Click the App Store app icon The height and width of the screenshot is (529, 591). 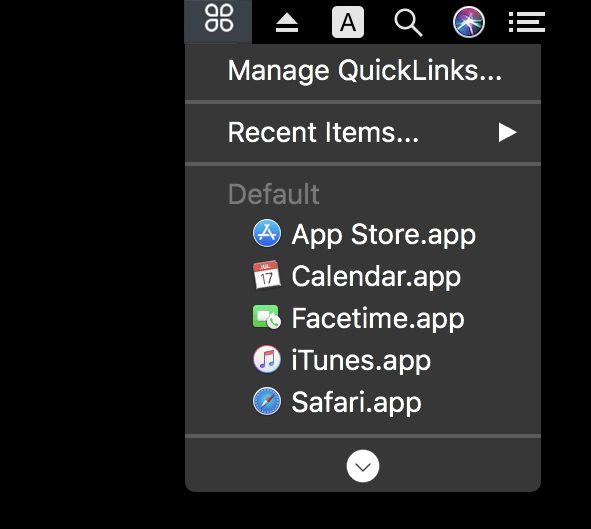click(x=267, y=233)
